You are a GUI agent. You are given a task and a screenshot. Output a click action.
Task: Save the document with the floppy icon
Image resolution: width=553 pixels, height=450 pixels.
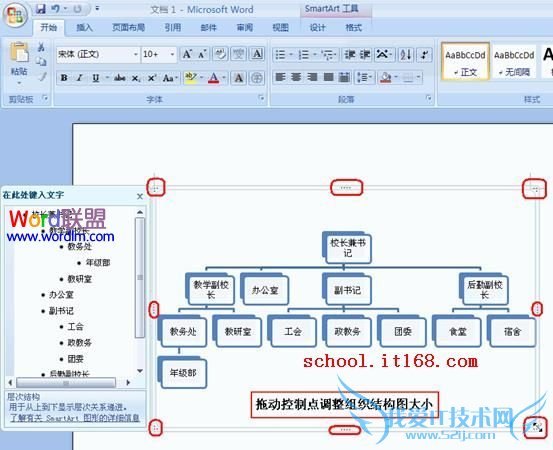pyautogui.click(x=41, y=8)
